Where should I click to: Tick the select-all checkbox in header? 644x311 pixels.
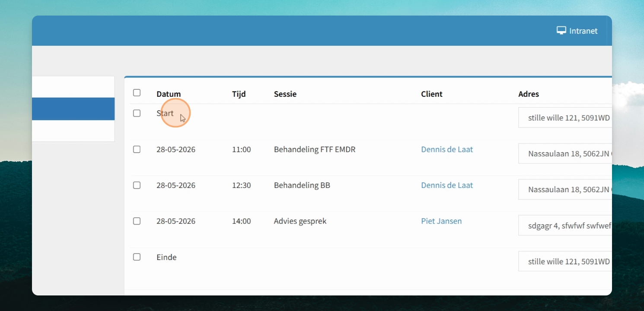137,92
